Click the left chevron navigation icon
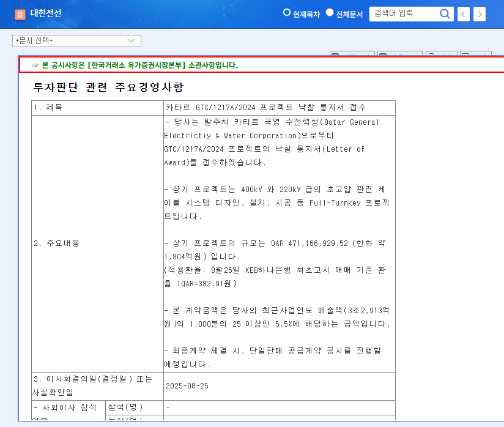The image size is (504, 427). click(462, 13)
